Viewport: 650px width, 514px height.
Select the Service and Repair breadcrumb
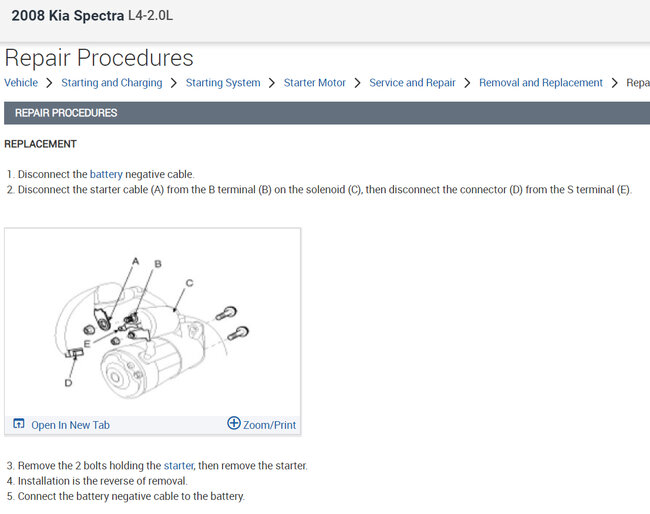point(412,83)
